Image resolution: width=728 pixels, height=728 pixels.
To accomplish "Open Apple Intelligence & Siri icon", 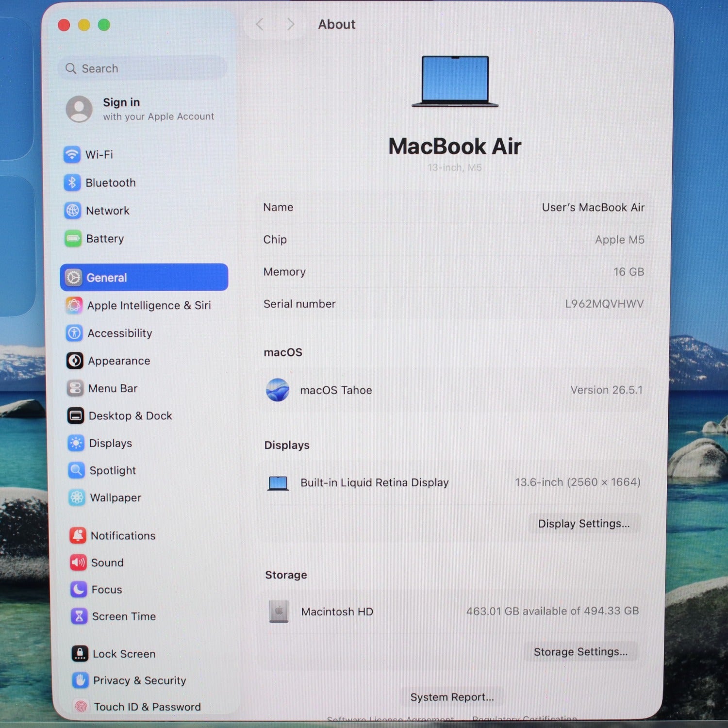I will coord(74,305).
